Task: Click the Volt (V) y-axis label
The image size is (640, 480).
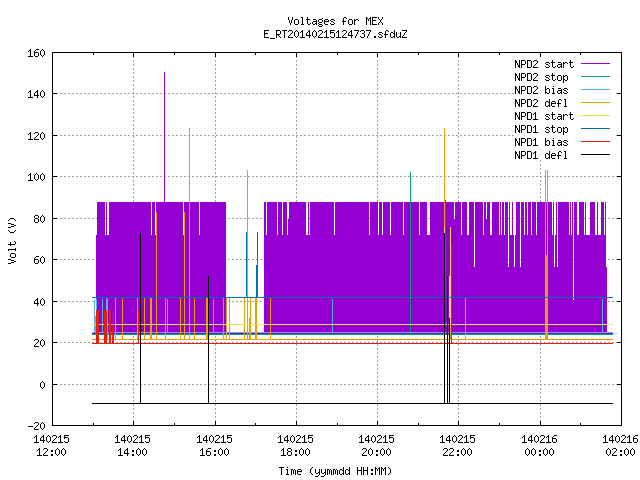Action: tap(12, 240)
